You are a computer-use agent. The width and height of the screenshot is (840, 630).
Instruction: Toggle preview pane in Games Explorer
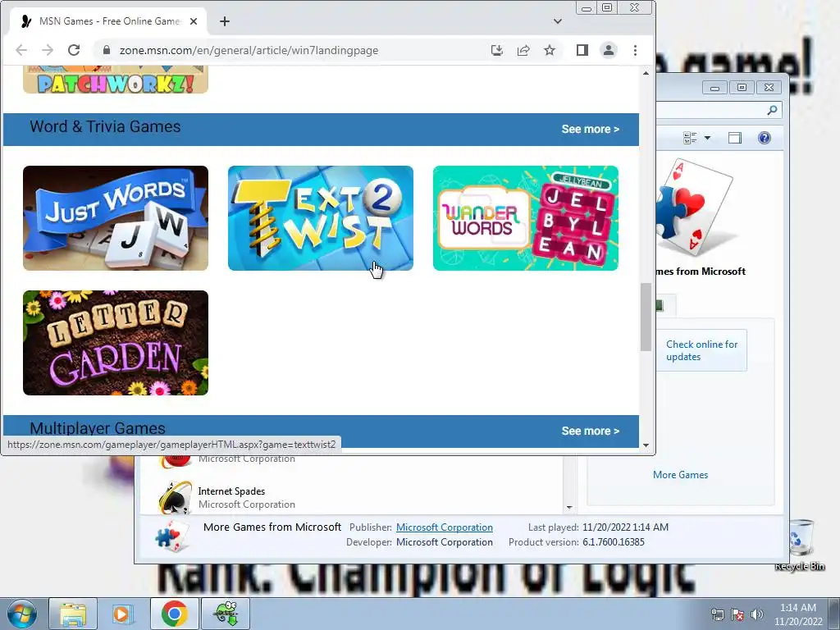click(x=735, y=138)
